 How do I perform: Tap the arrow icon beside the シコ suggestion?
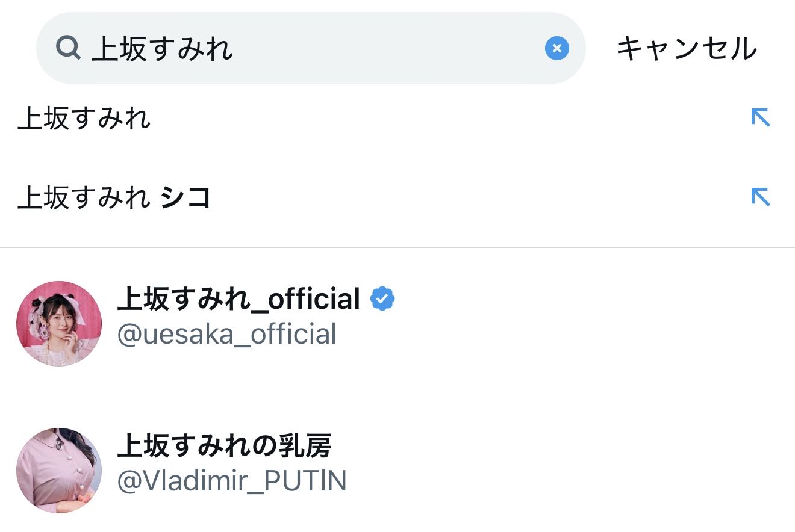(x=760, y=197)
